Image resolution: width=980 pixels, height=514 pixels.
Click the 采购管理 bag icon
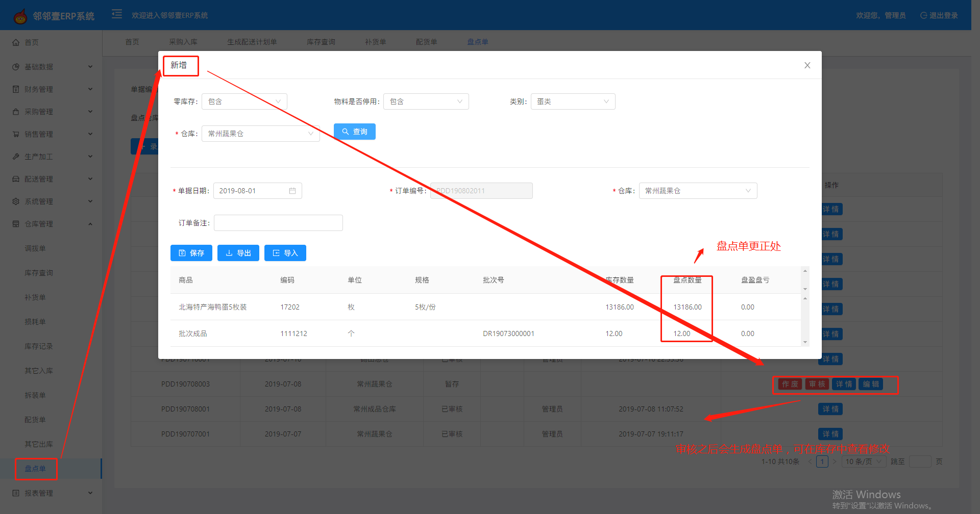pyautogui.click(x=16, y=112)
